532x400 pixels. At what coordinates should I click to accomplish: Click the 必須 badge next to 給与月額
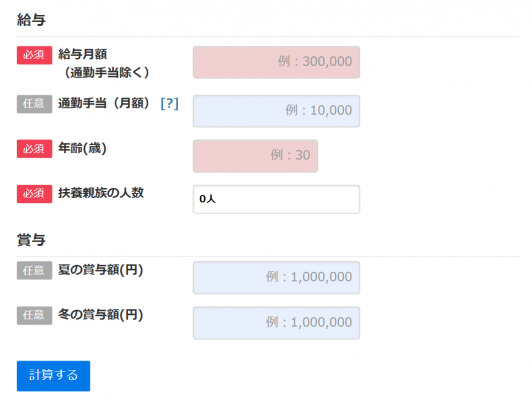point(34,55)
